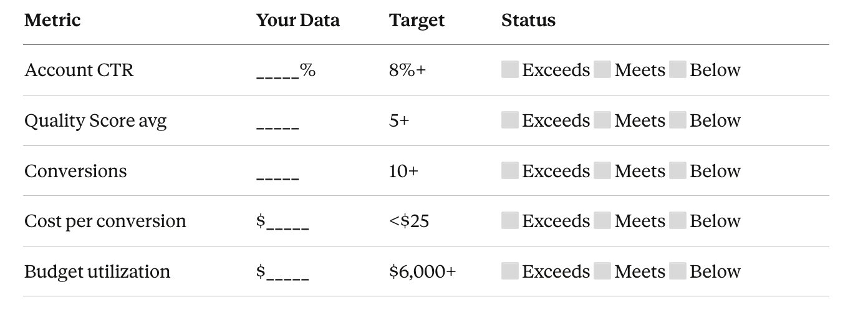Check Below for Cost per conversion
Screen dimensions: 868x312
pyautogui.click(x=678, y=220)
